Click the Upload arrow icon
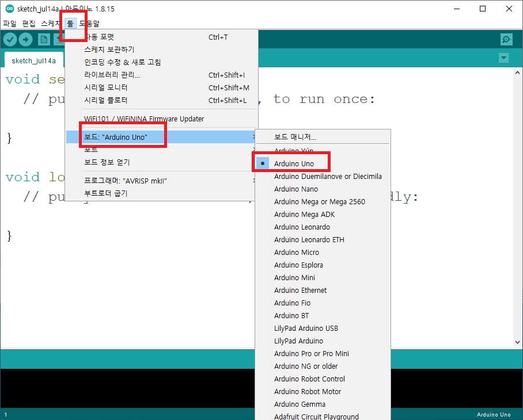This screenshot has width=523, height=420. click(26, 39)
